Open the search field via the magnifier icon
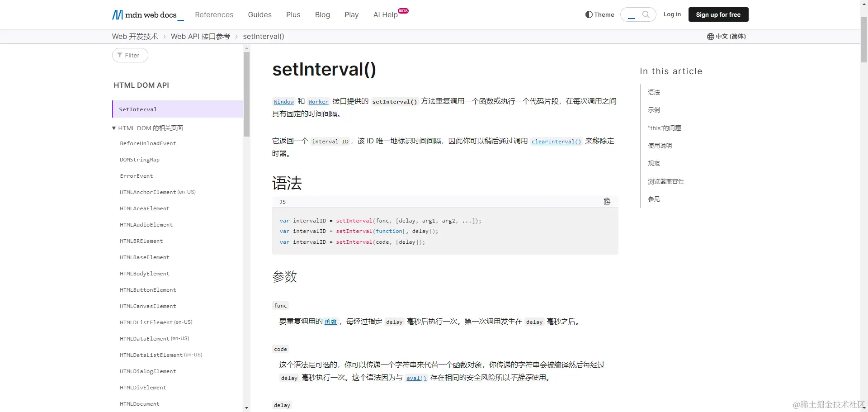Screen dimensions: 868x412 pyautogui.click(x=646, y=14)
